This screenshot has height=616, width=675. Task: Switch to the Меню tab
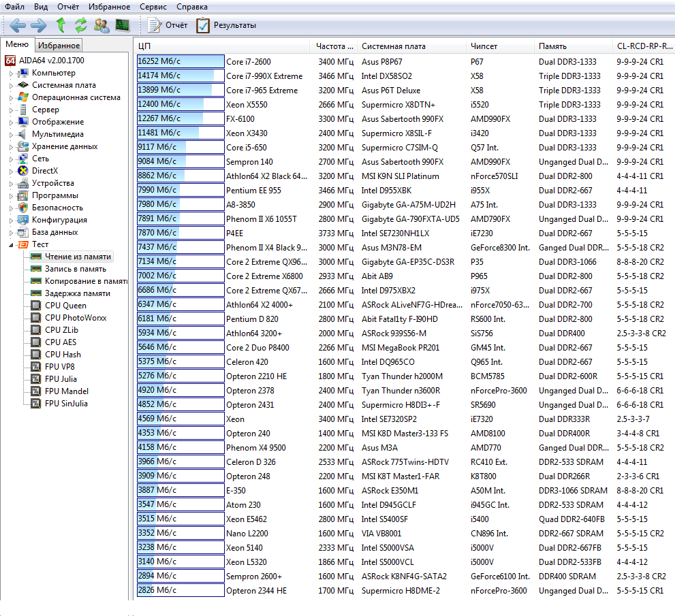tap(17, 44)
